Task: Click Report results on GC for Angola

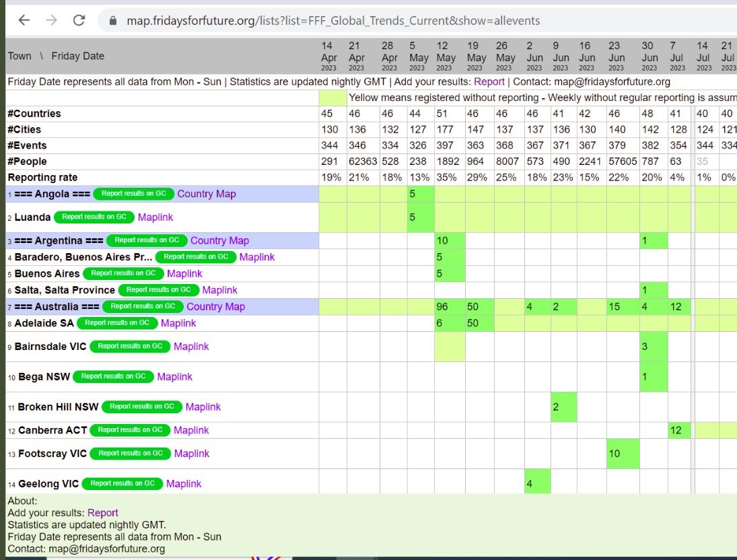Action: click(133, 194)
